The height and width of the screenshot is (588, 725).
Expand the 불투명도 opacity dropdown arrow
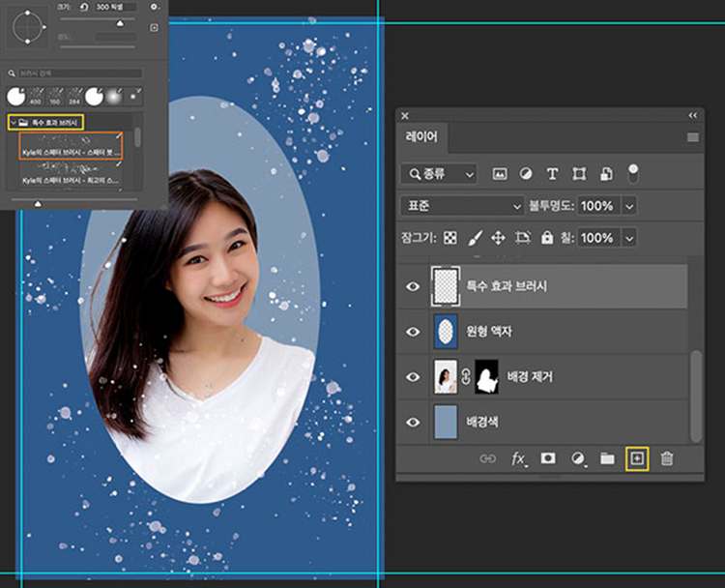[x=630, y=206]
